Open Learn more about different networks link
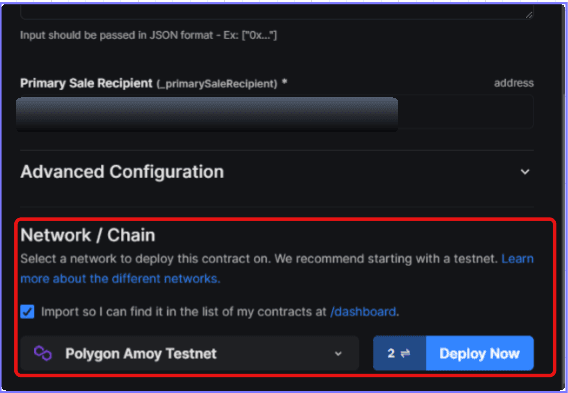 coord(277,269)
